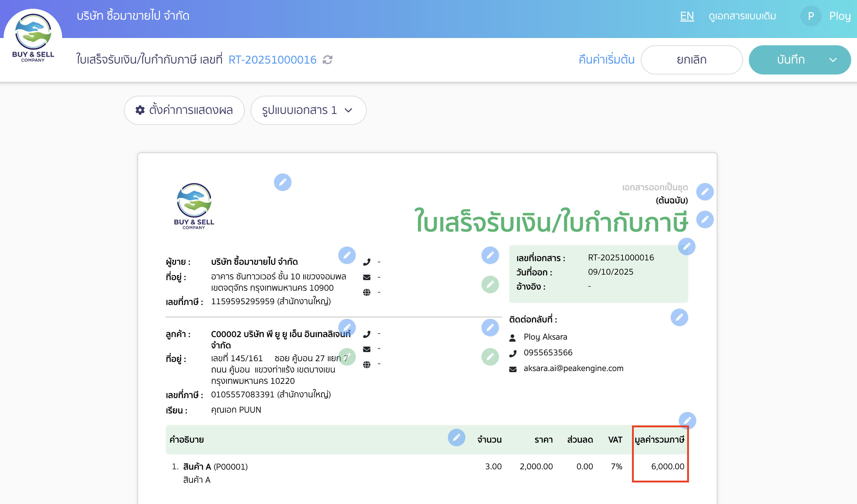This screenshot has height=504, width=857.
Task: Cancel changes with ยกเลิก button
Action: [x=692, y=60]
